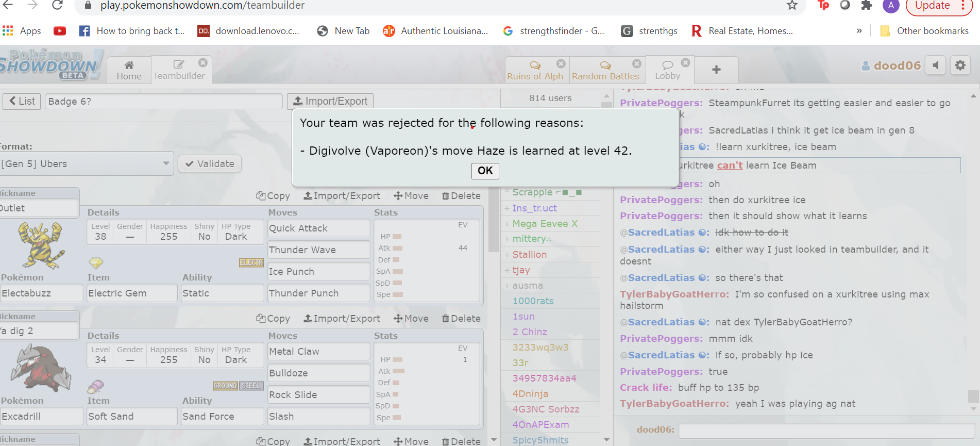The width and height of the screenshot is (980, 446).
Task: Close the Teambuilder tab
Action: coord(203,62)
